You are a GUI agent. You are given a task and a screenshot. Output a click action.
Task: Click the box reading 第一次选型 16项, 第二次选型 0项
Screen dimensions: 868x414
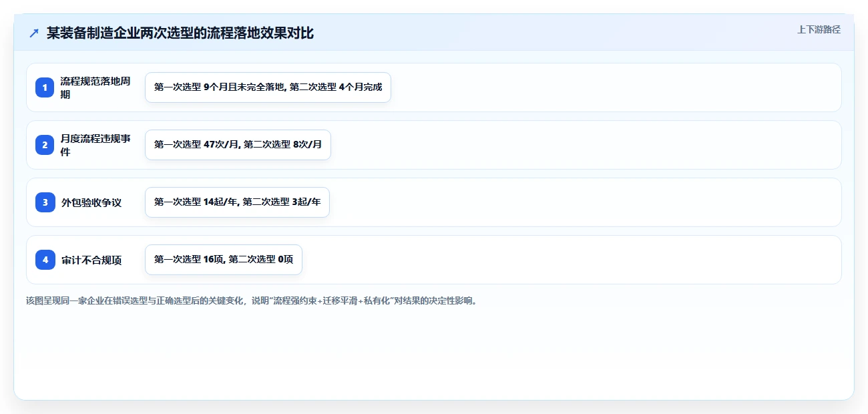click(x=224, y=260)
